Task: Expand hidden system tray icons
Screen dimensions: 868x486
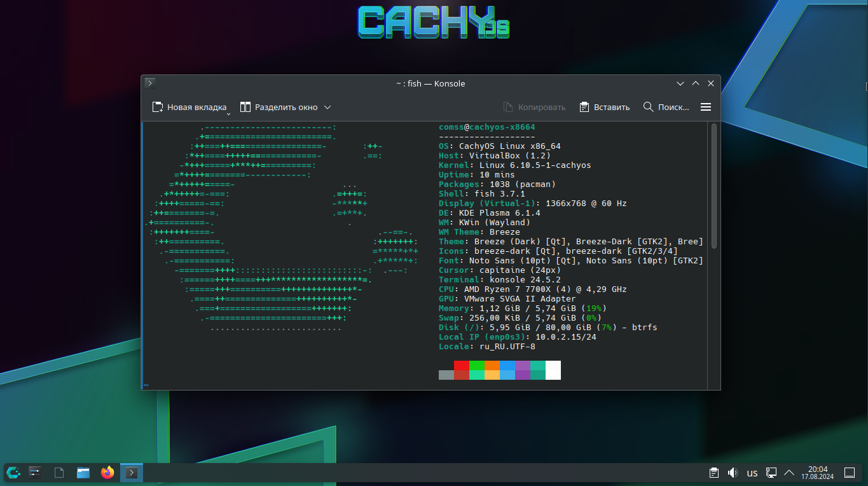Action: [x=789, y=473]
